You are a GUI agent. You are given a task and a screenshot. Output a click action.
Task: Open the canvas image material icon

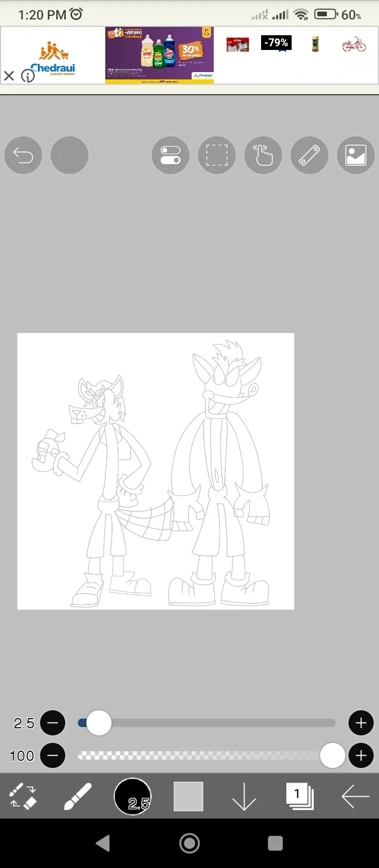(x=356, y=155)
